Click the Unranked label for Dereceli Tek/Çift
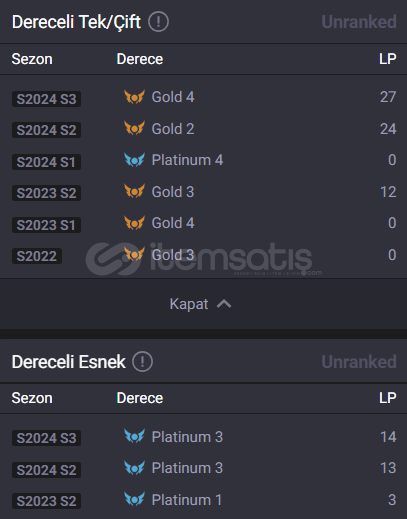Image resolution: width=407 pixels, height=519 pixels. (359, 22)
